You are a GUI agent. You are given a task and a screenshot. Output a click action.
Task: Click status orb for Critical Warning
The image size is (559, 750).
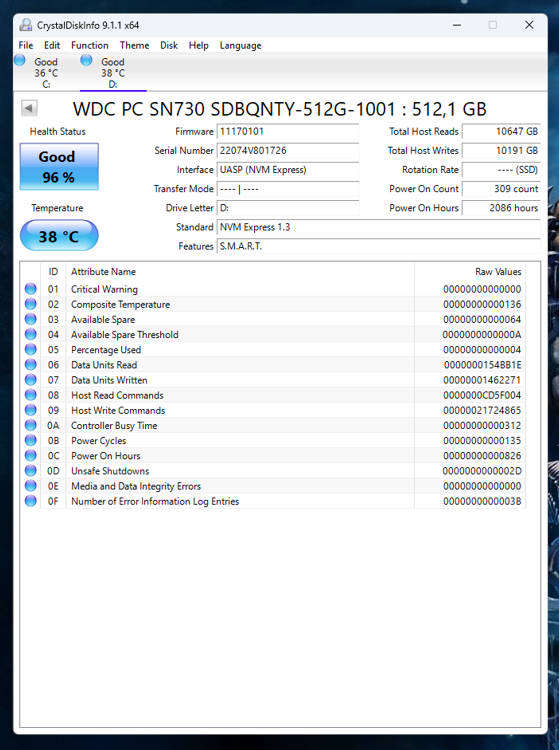point(31,289)
